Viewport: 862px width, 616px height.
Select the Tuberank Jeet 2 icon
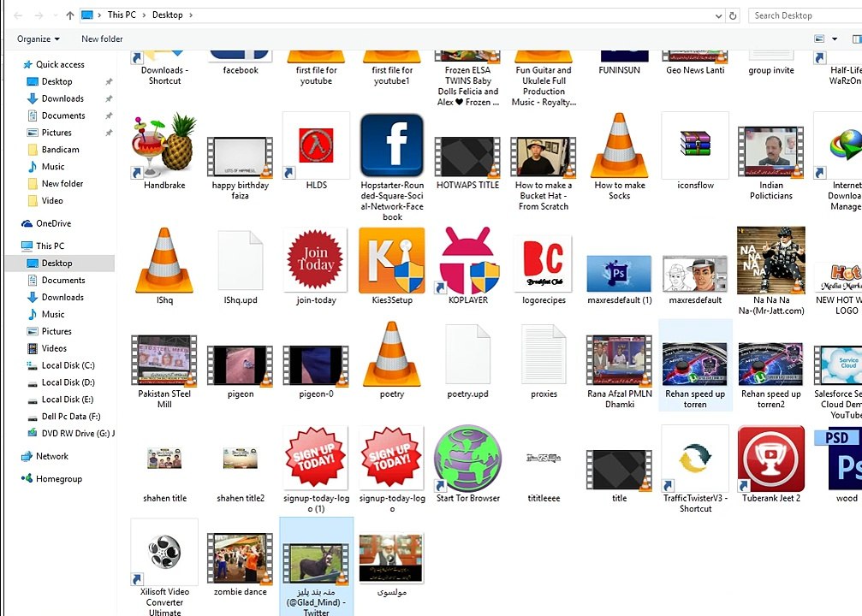[771, 459]
